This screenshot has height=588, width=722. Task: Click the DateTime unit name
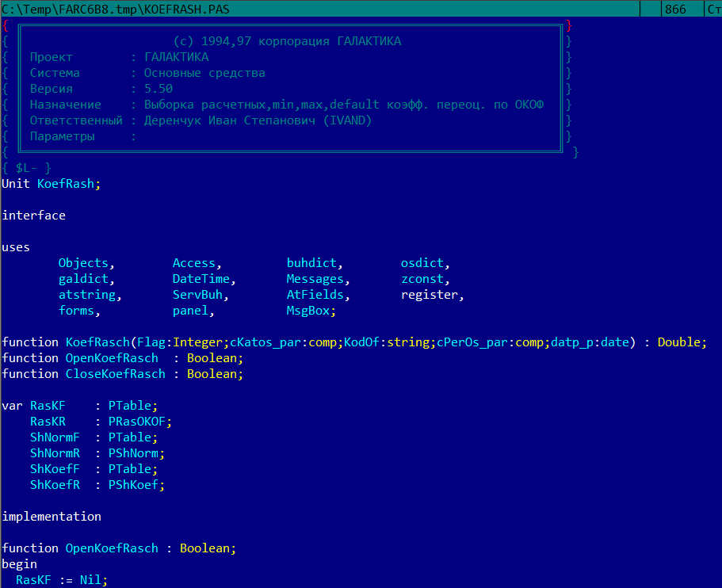coord(201,279)
